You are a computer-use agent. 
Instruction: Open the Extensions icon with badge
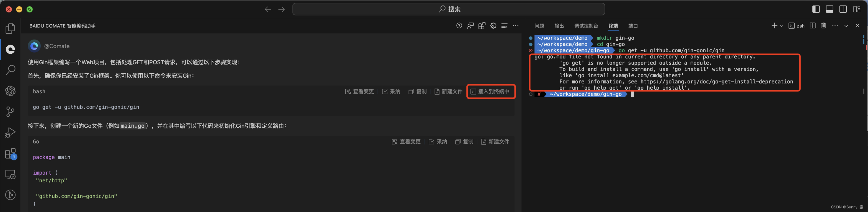pos(11,154)
